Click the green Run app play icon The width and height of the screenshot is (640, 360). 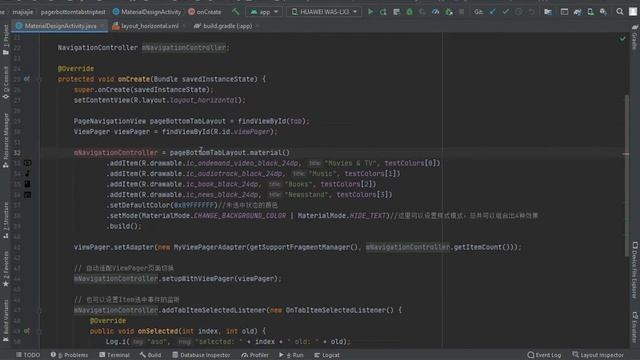coord(370,12)
